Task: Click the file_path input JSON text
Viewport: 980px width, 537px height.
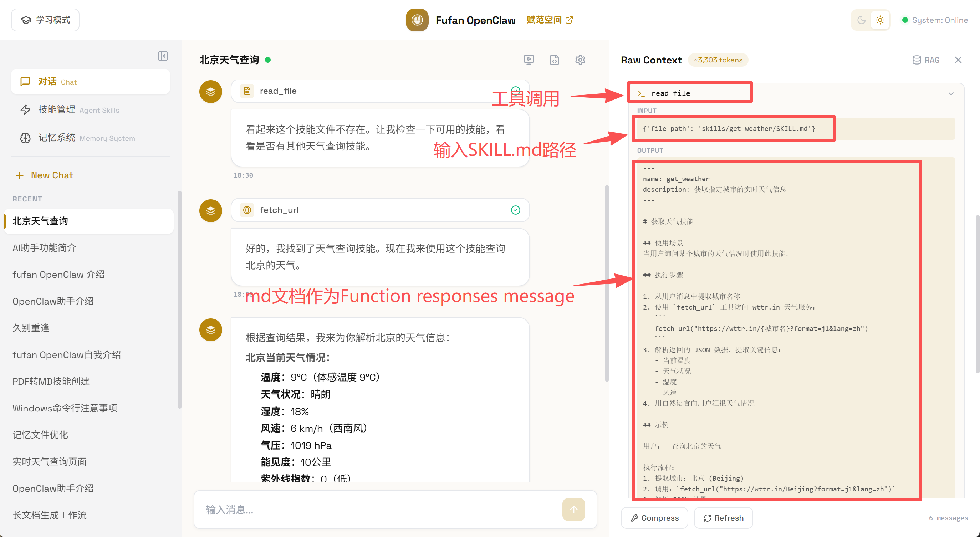Action: [x=729, y=129]
